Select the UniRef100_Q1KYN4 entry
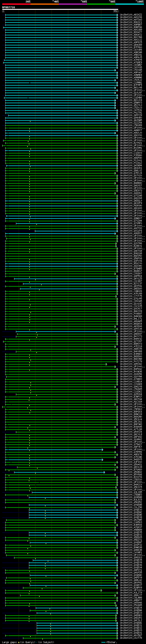This screenshot has width=146, height=644. click(131, 377)
